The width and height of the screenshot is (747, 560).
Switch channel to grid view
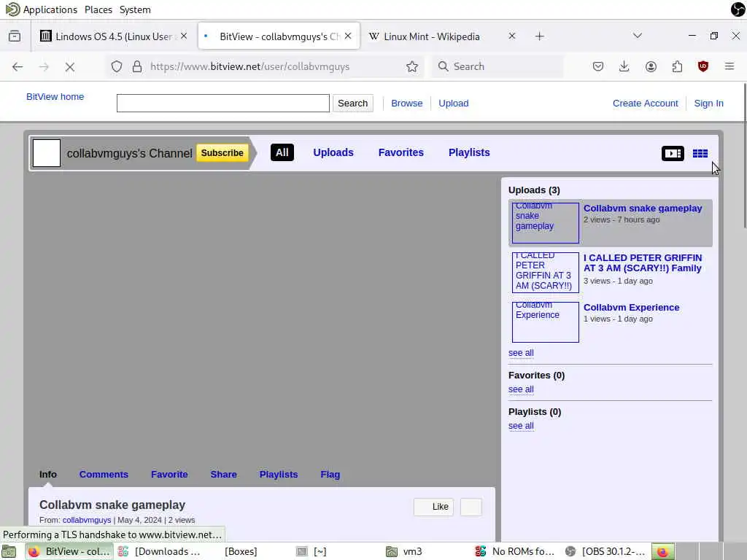coord(700,153)
